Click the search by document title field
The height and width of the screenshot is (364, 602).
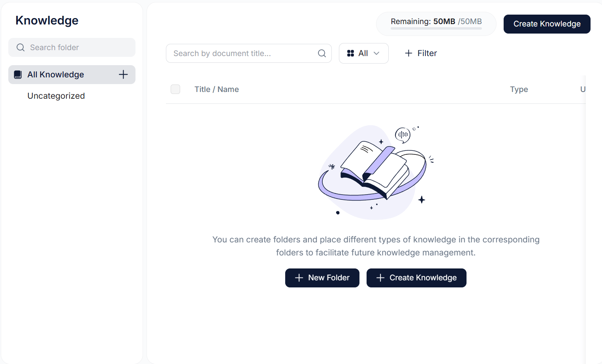(x=241, y=53)
